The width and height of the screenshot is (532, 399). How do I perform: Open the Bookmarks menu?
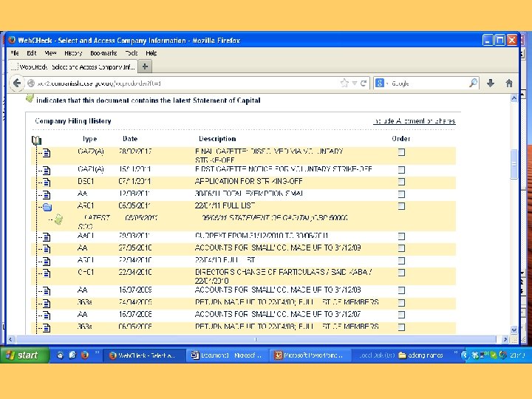103,53
